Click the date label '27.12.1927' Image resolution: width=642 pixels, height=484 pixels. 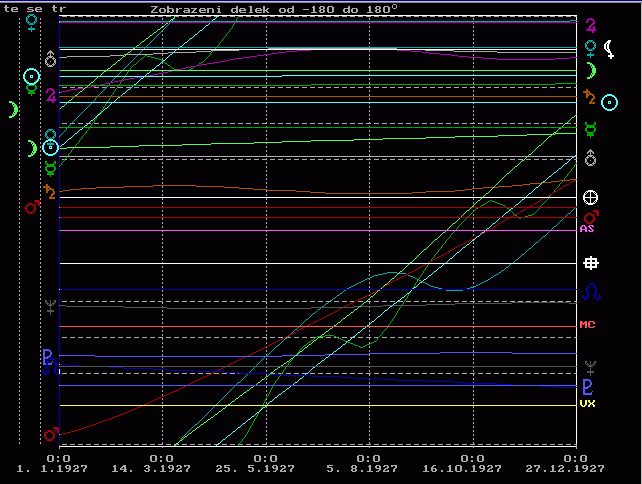click(x=565, y=469)
